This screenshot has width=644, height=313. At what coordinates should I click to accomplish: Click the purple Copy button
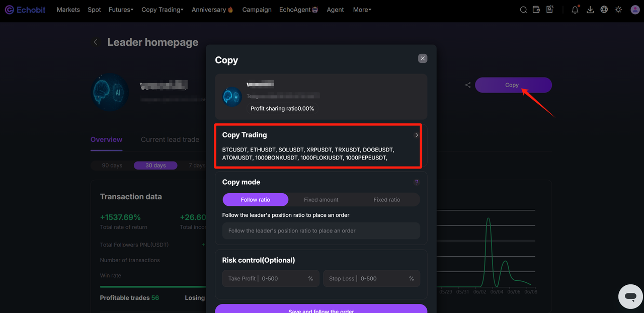[x=513, y=85]
